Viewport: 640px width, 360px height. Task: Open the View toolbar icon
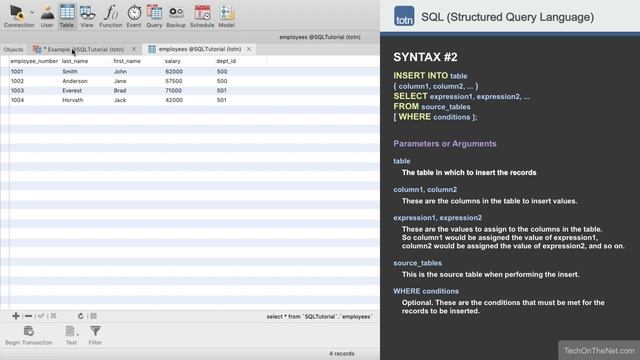(87, 16)
